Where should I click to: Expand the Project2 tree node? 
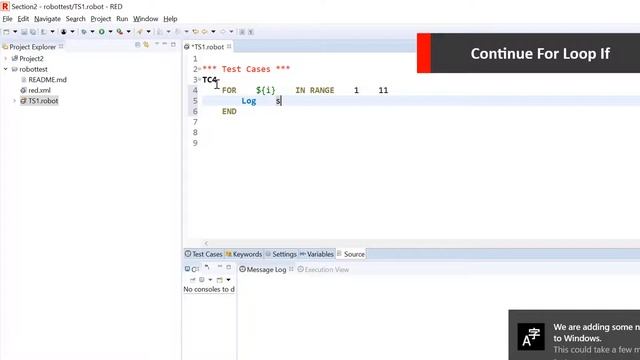(x=6, y=58)
